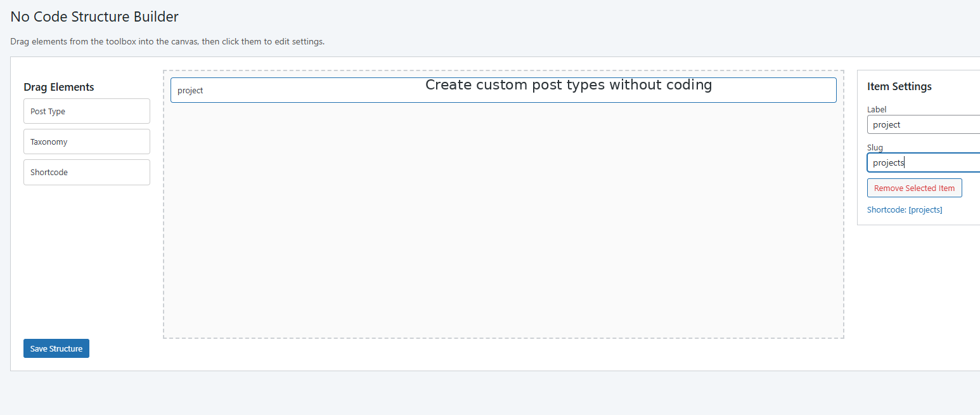980x415 pixels.
Task: Click the banner text about custom post types
Action: point(568,84)
